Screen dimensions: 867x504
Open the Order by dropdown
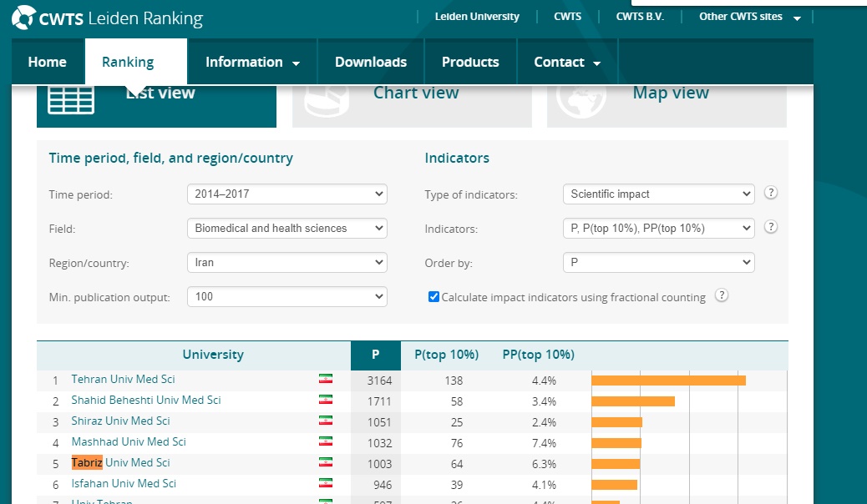tap(658, 262)
